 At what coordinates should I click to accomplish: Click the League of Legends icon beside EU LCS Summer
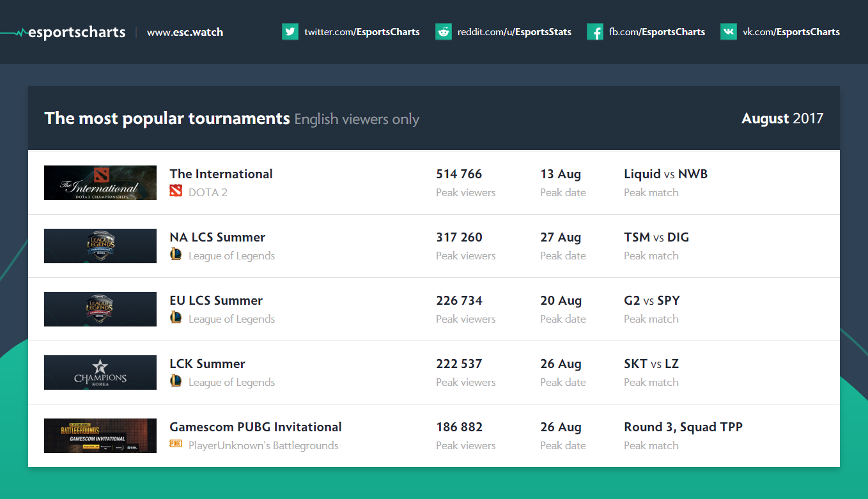(176, 318)
